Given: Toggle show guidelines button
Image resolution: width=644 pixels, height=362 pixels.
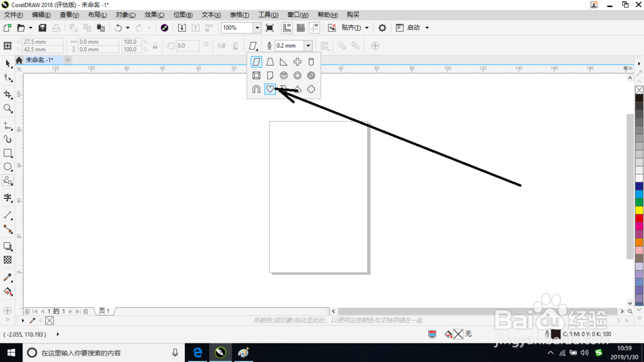Looking at the screenshot, I should pyautogui.click(x=315, y=28).
